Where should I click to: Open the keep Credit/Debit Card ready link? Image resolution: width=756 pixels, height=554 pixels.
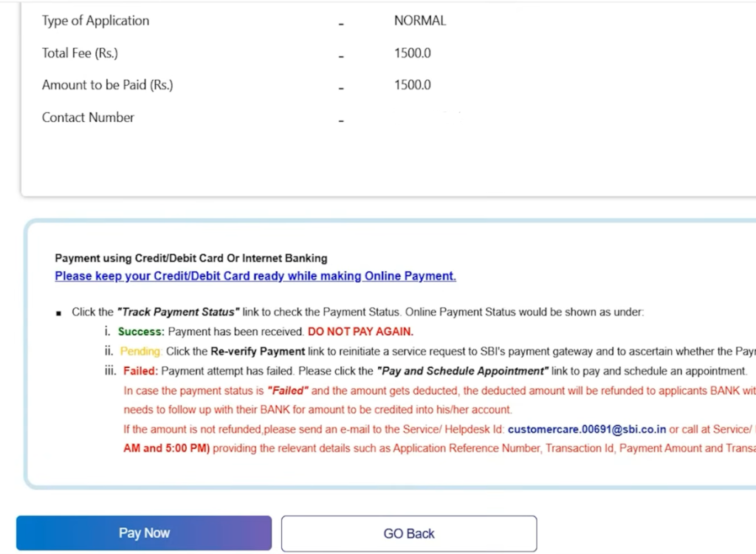pyautogui.click(x=255, y=276)
